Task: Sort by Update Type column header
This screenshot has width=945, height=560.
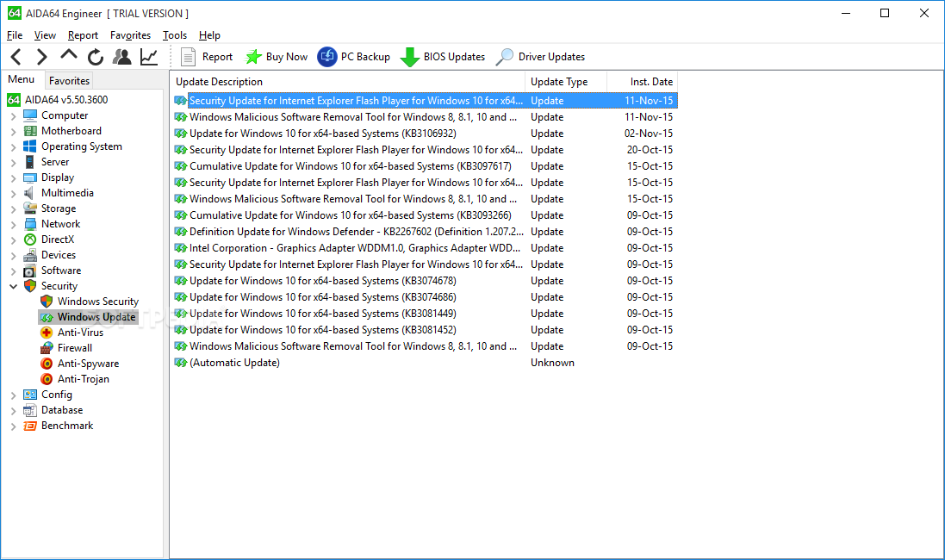Action: [x=566, y=81]
